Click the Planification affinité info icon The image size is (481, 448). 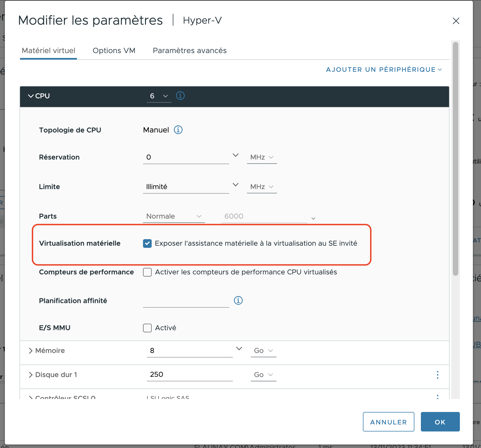[238, 300]
